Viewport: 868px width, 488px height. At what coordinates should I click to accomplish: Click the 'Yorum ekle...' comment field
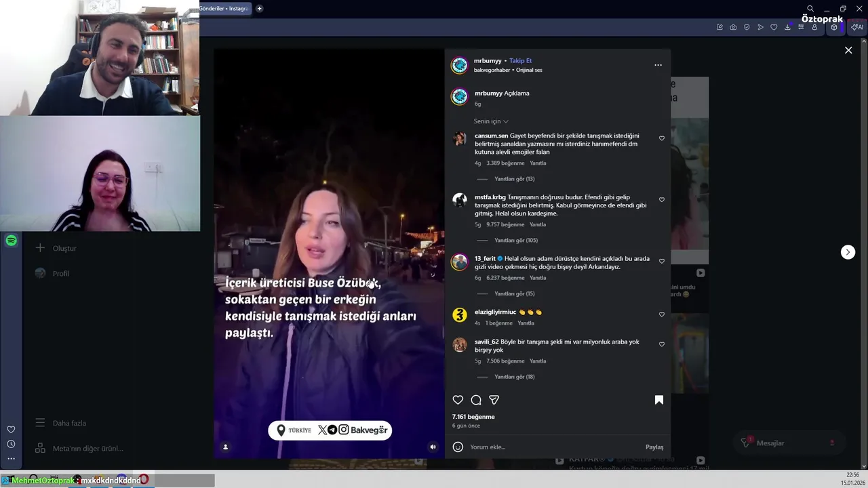(x=555, y=447)
